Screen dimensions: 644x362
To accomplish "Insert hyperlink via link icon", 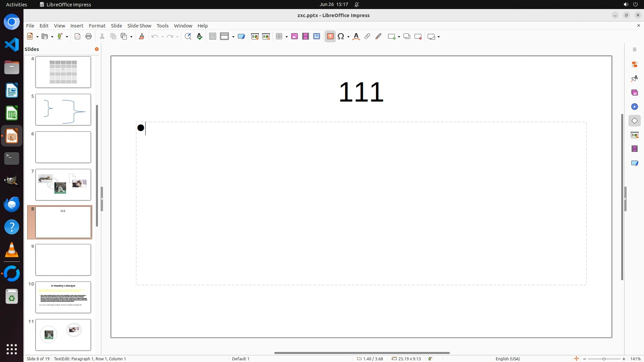I will 367,37.
